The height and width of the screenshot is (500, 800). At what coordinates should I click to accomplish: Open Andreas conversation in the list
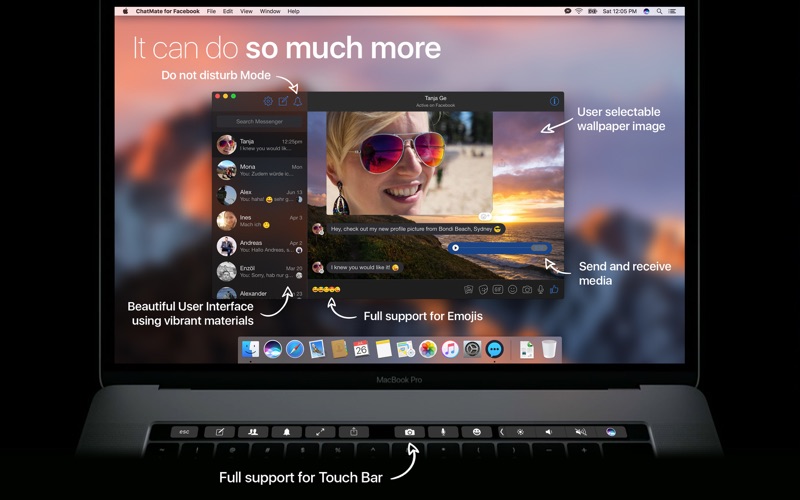point(259,246)
